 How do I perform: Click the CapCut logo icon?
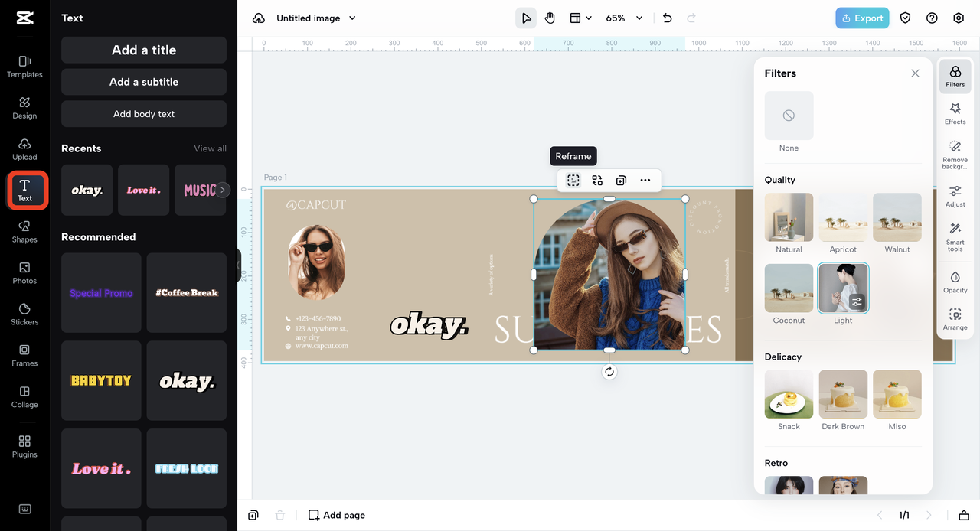[24, 18]
